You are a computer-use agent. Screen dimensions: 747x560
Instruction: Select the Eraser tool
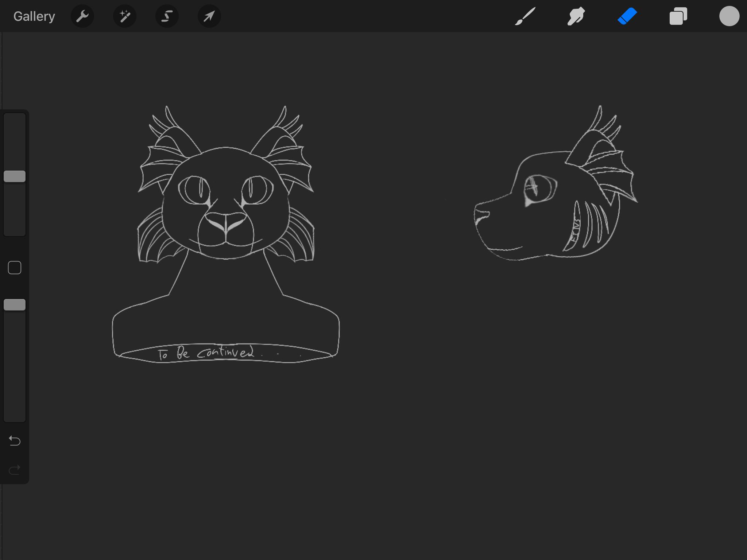point(627,16)
